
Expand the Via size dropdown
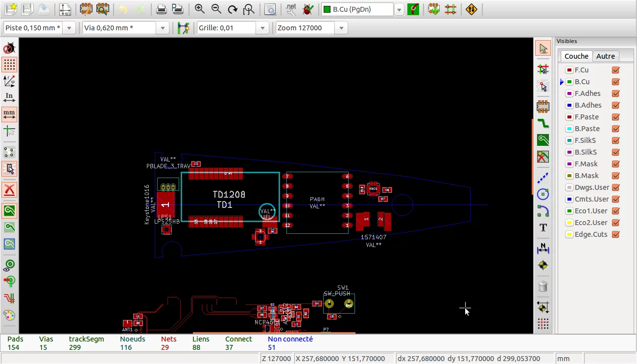(x=163, y=28)
